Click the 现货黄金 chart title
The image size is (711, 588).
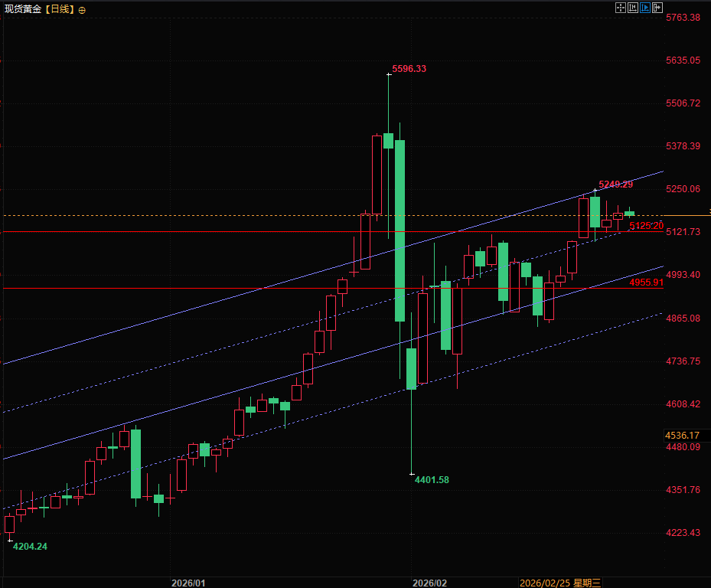[23, 9]
